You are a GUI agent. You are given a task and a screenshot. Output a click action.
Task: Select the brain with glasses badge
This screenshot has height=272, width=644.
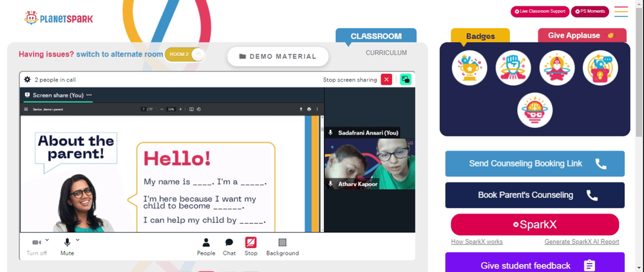point(535,110)
